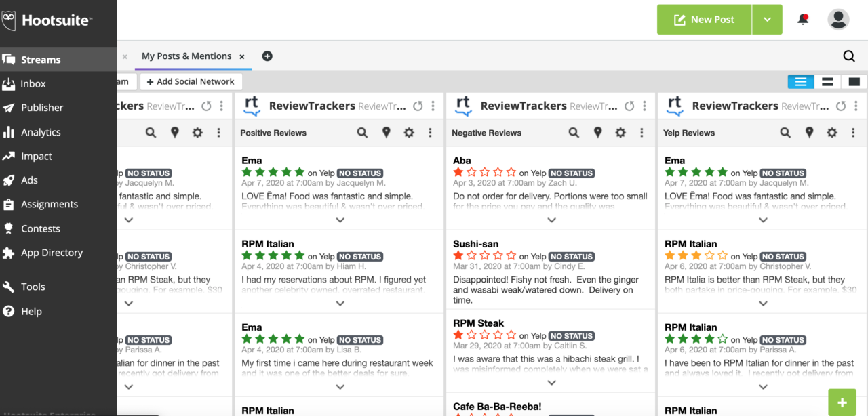Open the App Directory
The image size is (868, 416).
coord(50,252)
